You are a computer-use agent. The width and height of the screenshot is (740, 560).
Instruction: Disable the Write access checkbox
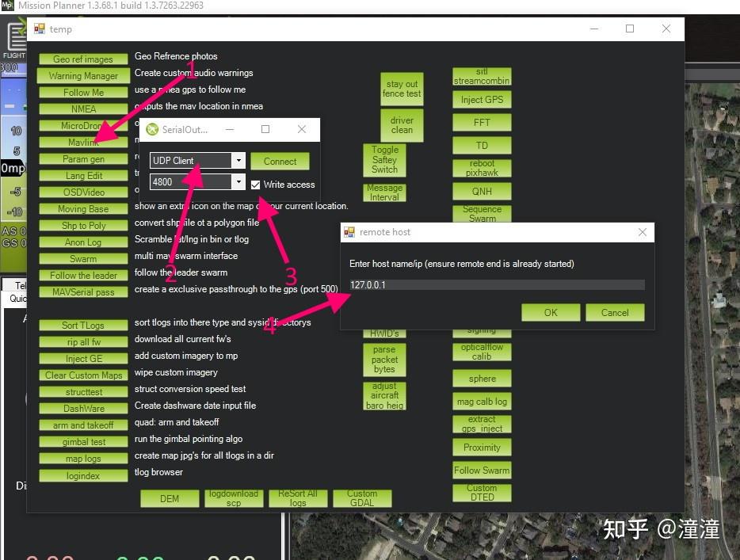(255, 184)
